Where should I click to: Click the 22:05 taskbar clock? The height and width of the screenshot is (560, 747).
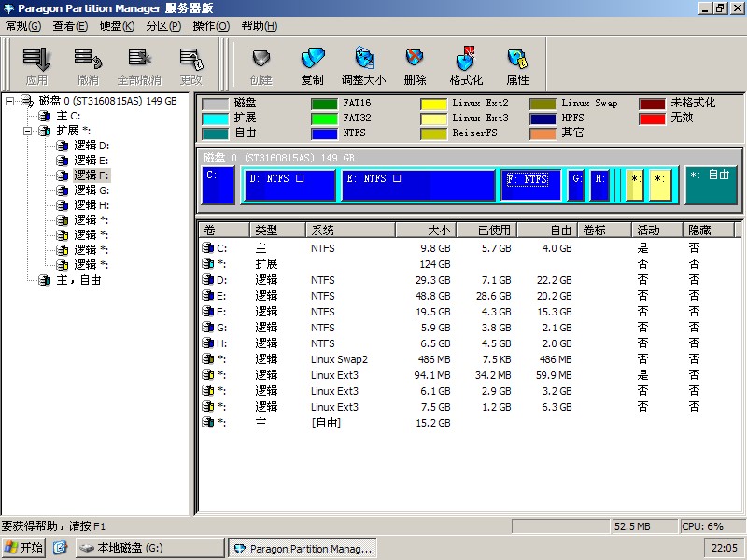[x=725, y=548]
